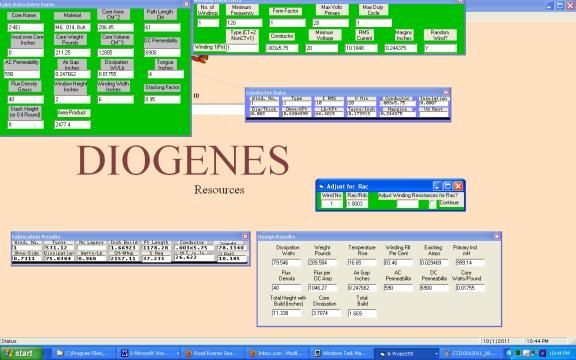The width and height of the screenshot is (576, 360).
Task: Switch to Road Runner Search taskbar item
Action: [x=214, y=353]
